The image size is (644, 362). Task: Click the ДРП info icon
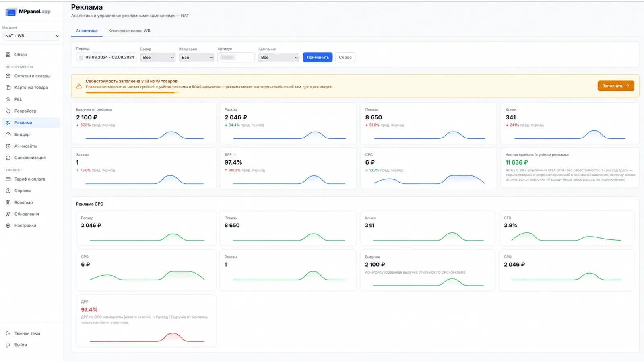(235, 155)
